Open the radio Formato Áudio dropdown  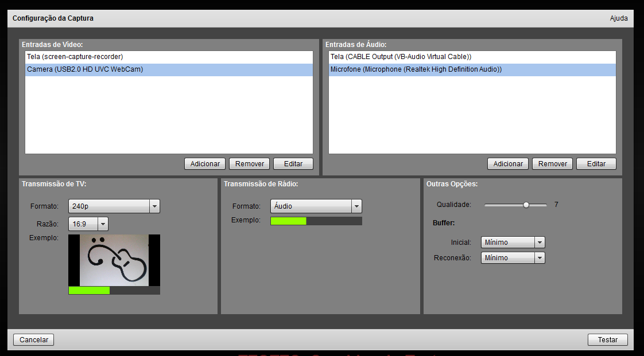[x=316, y=206]
